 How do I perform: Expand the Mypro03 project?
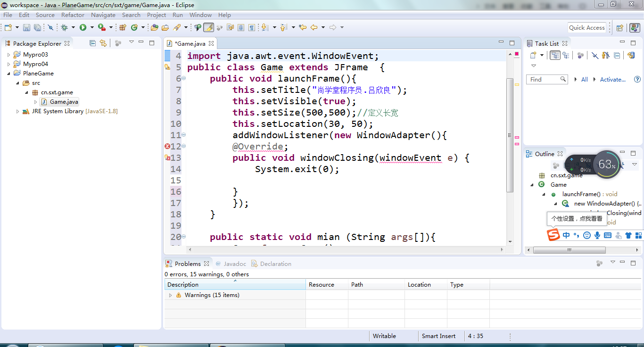[8, 55]
